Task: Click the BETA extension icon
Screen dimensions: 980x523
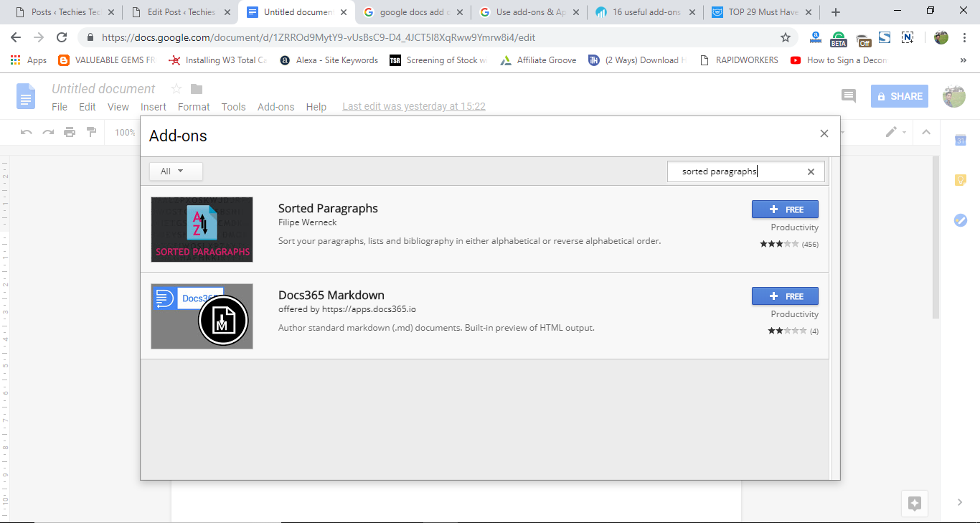Action: pos(838,38)
